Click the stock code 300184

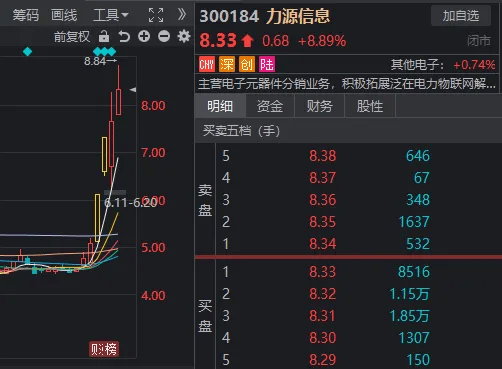[x=229, y=16]
